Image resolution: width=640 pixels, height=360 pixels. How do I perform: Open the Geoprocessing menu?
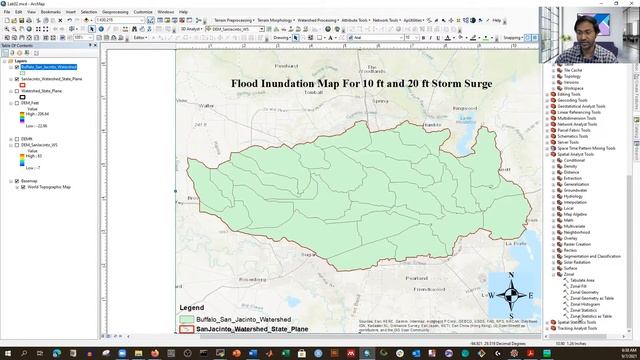115,12
